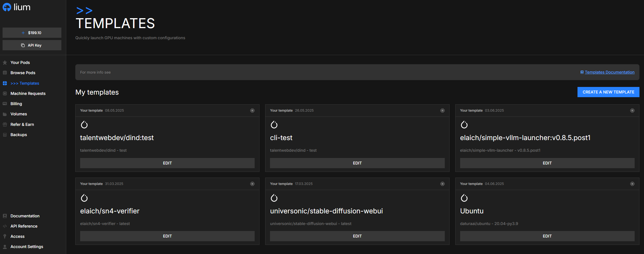The width and height of the screenshot is (644, 254).
Task: Open Machine Requests section
Action: pyautogui.click(x=28, y=93)
